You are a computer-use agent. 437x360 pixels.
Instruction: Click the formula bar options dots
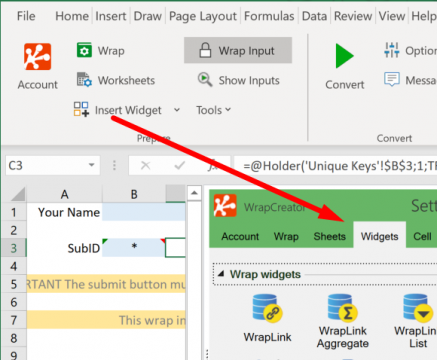(x=114, y=165)
